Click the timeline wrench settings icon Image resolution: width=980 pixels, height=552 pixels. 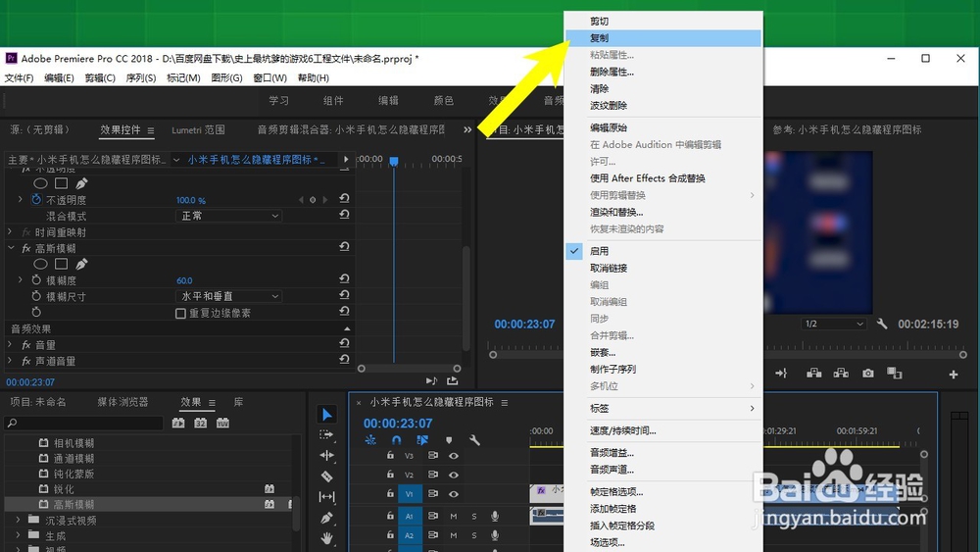(475, 440)
